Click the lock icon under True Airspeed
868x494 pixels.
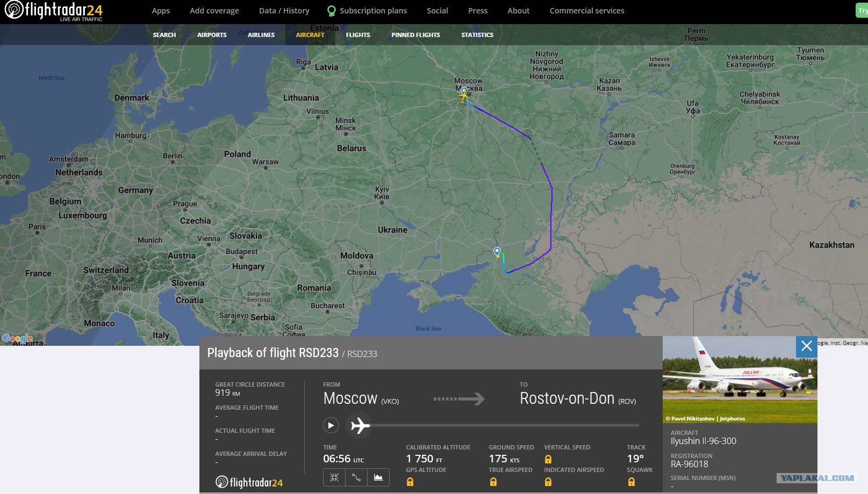[493, 482]
